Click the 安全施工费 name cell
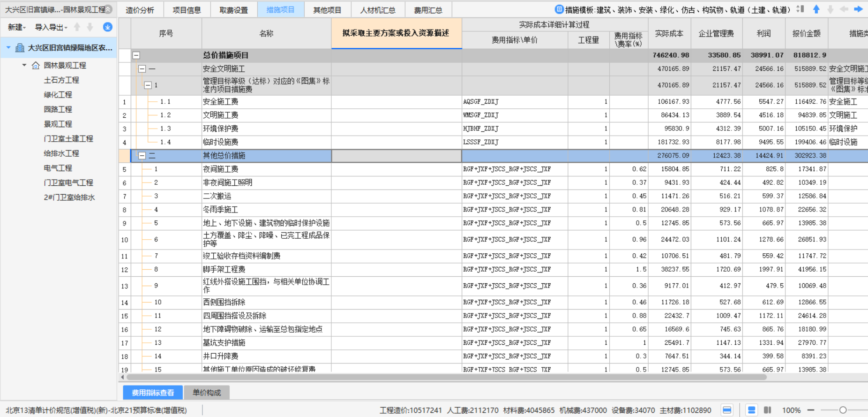868x417 pixels. (x=266, y=102)
